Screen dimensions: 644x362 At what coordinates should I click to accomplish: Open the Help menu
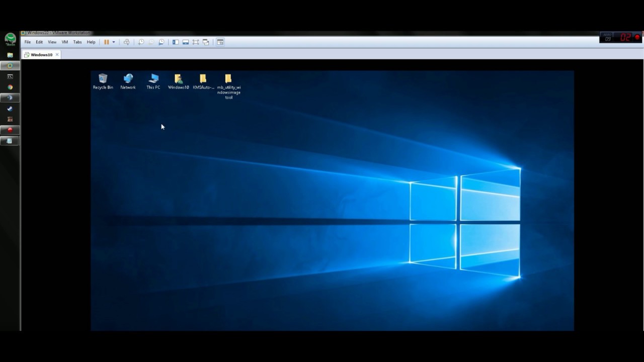point(91,42)
